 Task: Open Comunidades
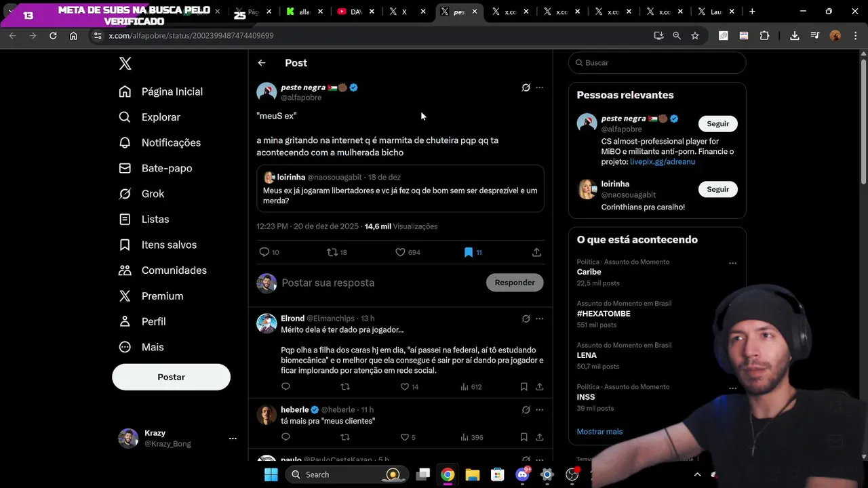point(163,270)
